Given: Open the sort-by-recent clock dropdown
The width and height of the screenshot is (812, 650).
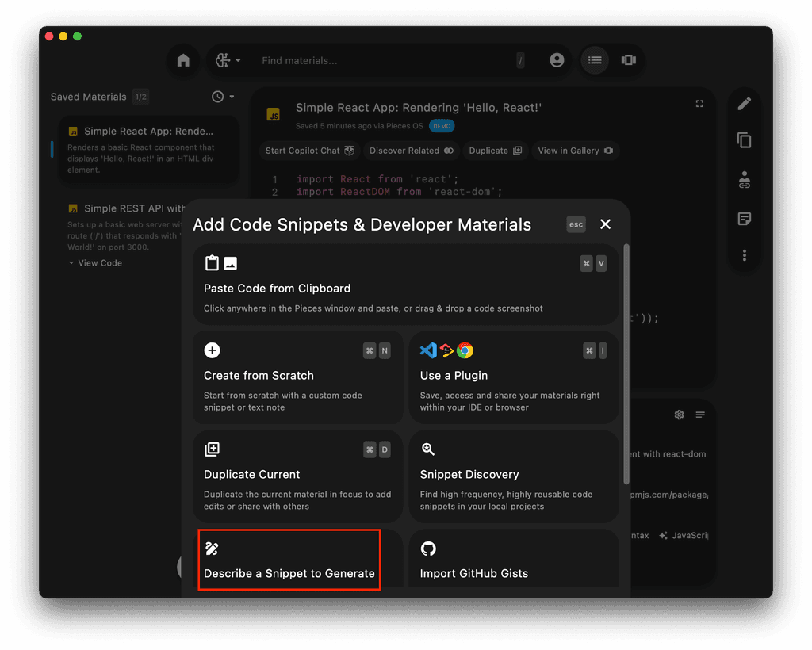Looking at the screenshot, I should point(223,97).
